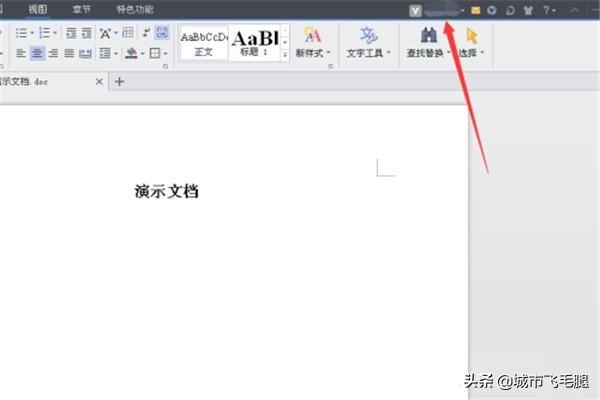
Task: Open account name dropdown arrow
Action: (x=463, y=11)
